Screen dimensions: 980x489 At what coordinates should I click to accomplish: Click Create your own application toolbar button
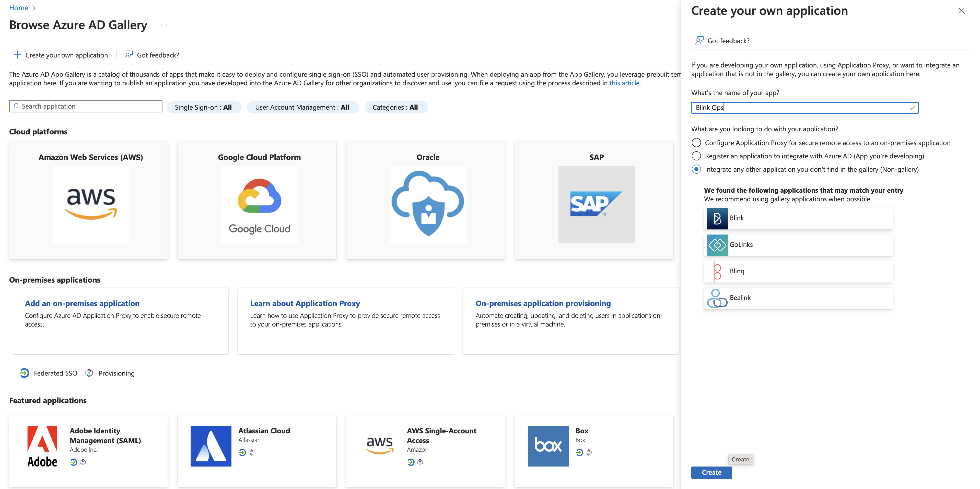point(61,55)
